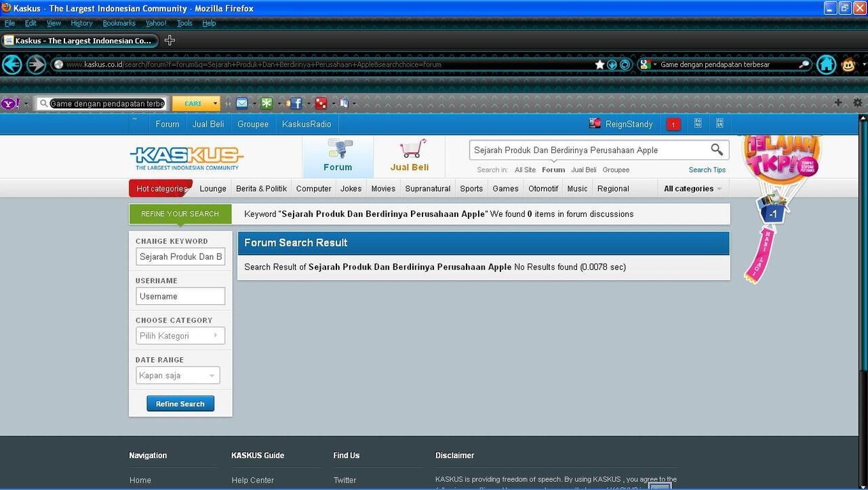Click the green asterisk toolbar icon
The height and width of the screenshot is (490, 868).
(x=267, y=103)
